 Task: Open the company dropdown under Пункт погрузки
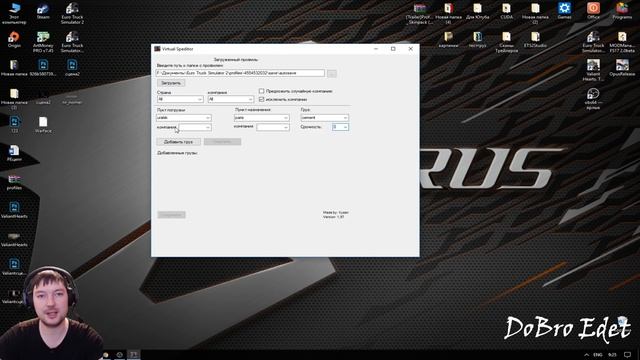195,127
